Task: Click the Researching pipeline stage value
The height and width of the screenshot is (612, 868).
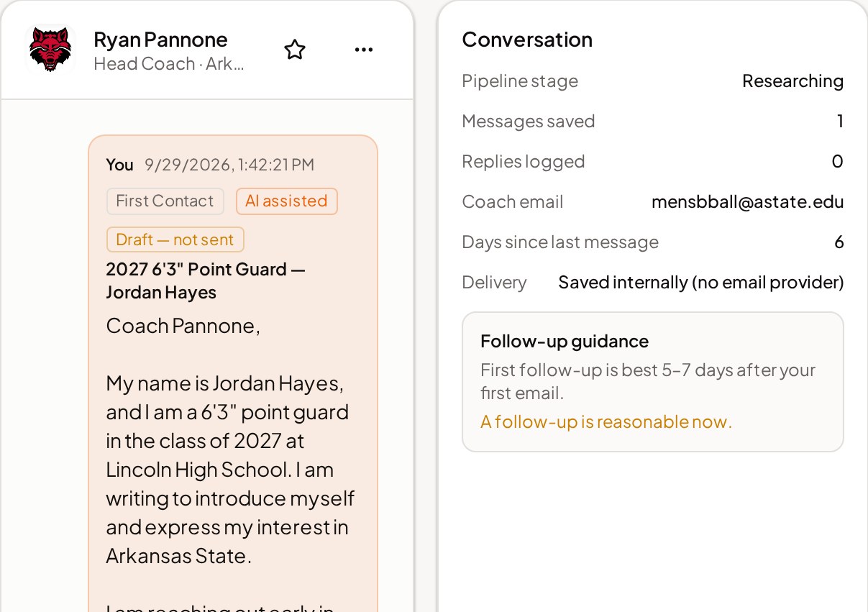Action: click(x=792, y=81)
